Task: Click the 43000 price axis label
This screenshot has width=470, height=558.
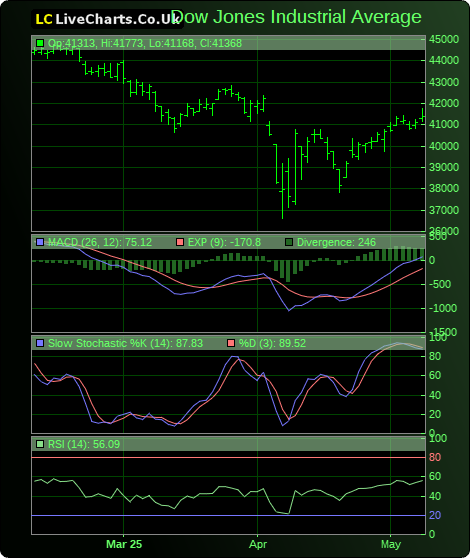Action: 444,82
